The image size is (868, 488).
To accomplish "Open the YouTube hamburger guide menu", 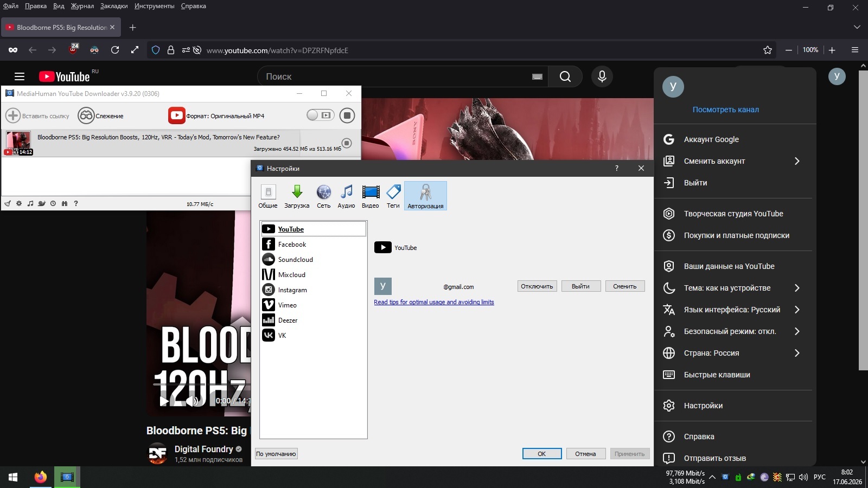I will [20, 76].
